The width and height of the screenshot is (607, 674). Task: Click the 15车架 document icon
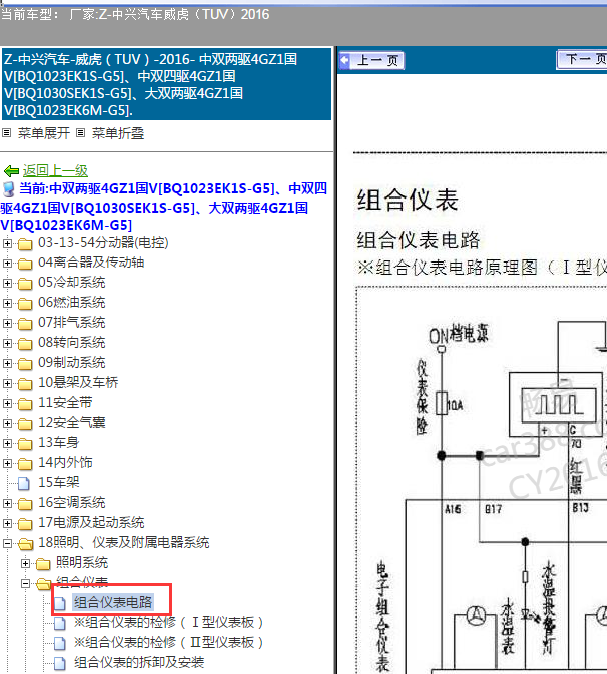click(x=24, y=484)
